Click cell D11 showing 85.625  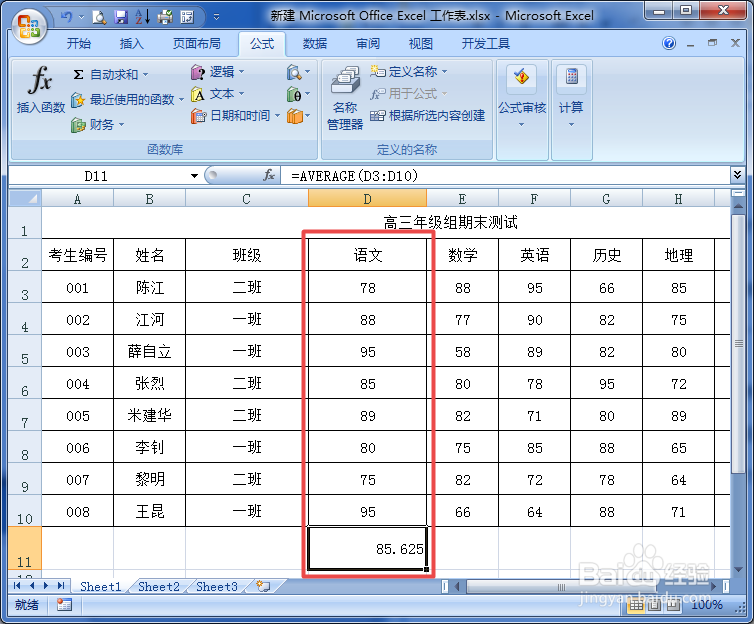(367, 549)
